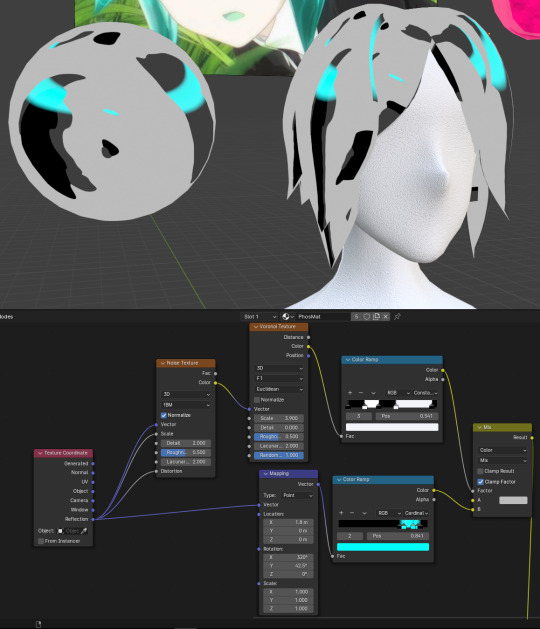Click the cyan stop color swatch in lower Color Ramp
Viewport: 540px width, 629px height.
click(383, 547)
